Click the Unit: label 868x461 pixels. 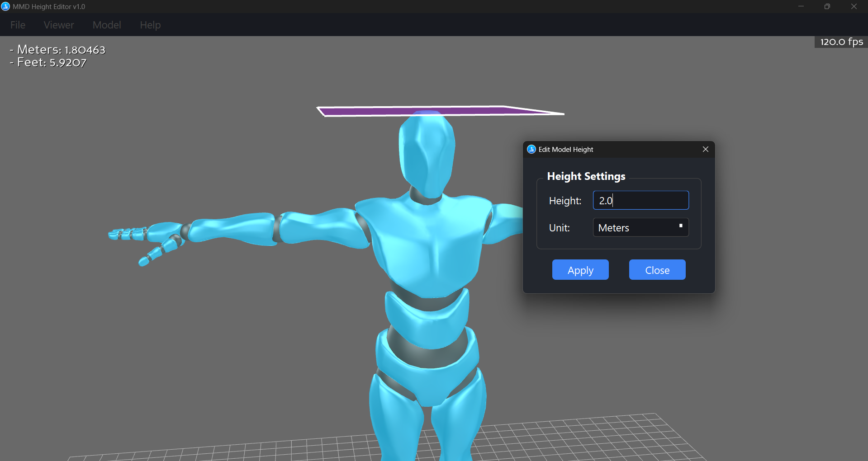point(559,228)
